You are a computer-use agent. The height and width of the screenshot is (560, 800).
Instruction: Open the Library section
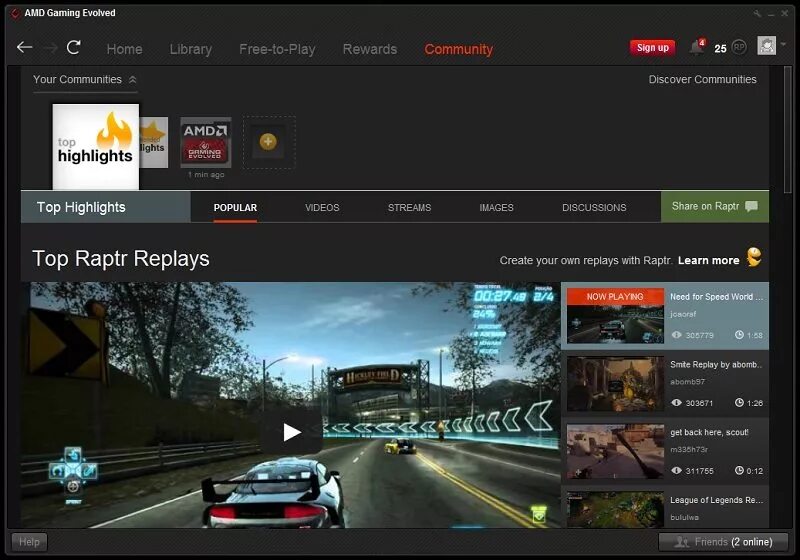(191, 49)
